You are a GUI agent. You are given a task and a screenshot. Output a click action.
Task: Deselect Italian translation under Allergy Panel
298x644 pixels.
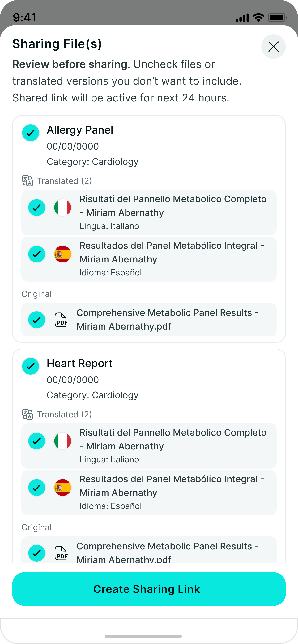click(36, 208)
